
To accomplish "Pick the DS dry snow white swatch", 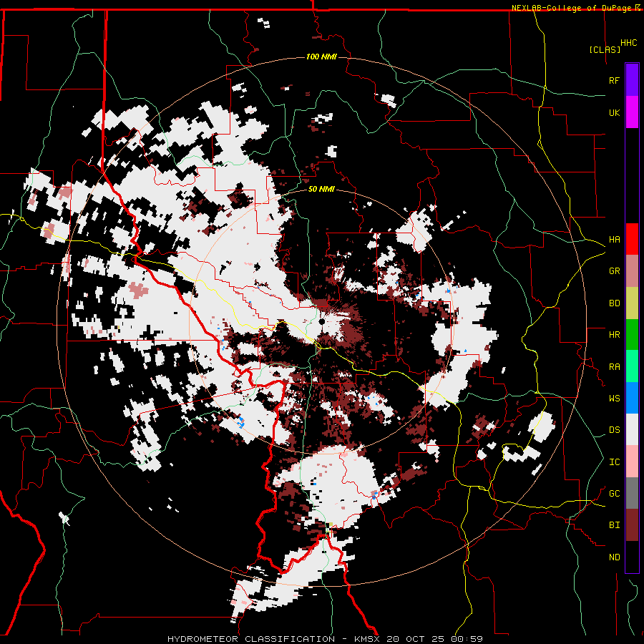I will tap(632, 429).
